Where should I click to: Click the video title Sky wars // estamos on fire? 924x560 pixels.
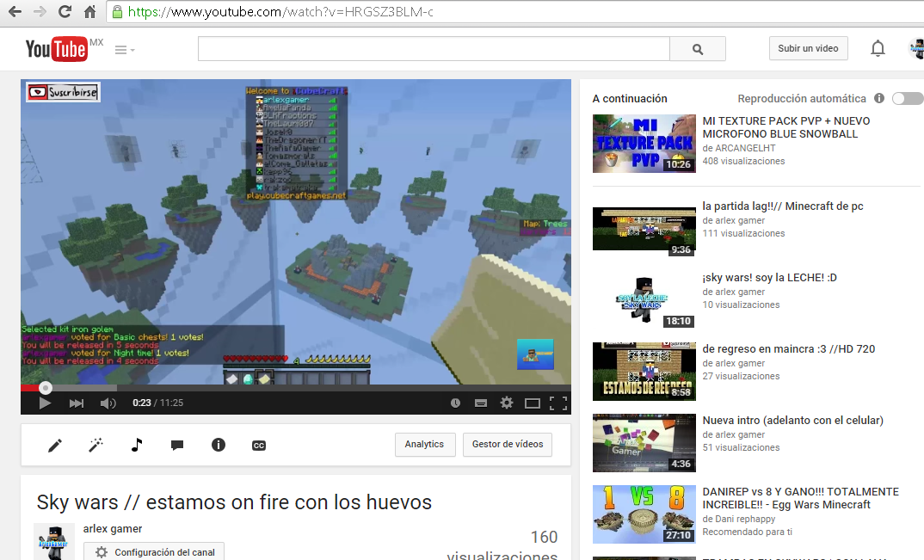(234, 502)
